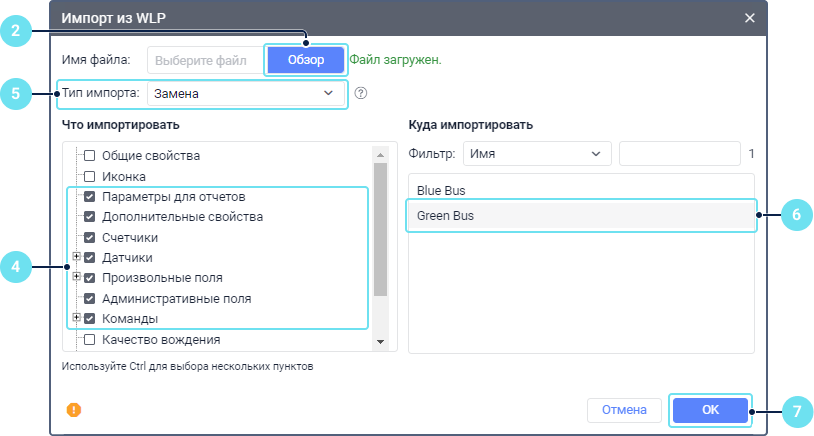The height and width of the screenshot is (436, 814).
Task: Expand the Произвольные поля node
Action: click(76, 277)
